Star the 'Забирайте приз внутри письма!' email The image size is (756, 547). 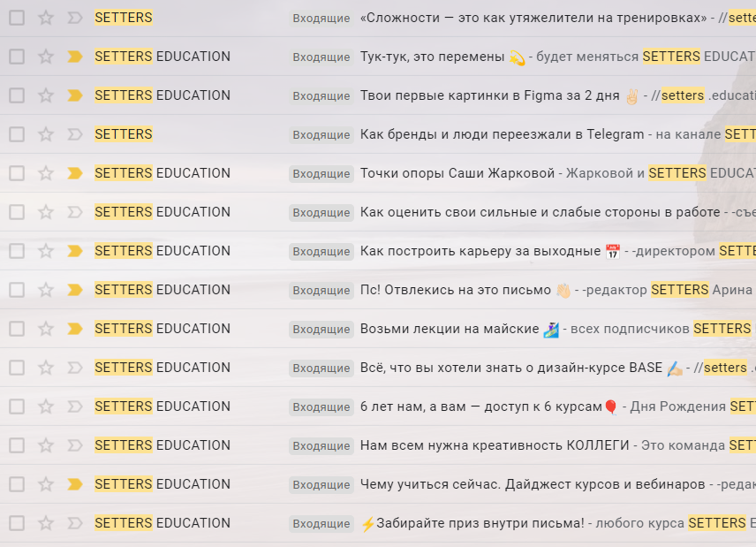[46, 523]
